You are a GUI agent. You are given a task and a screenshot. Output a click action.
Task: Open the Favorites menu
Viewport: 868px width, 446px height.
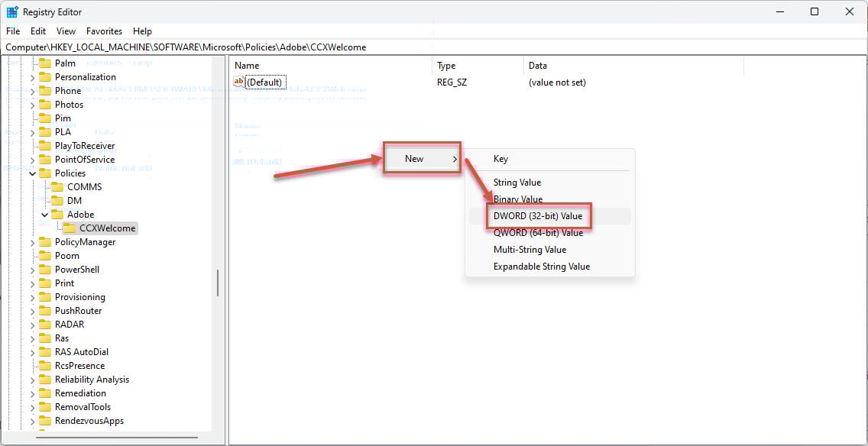(104, 31)
